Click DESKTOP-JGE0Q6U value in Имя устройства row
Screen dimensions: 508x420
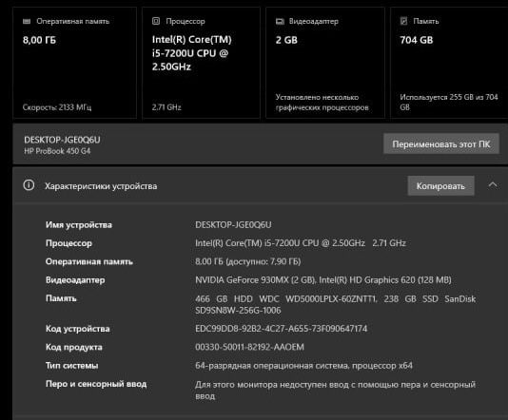pos(233,224)
